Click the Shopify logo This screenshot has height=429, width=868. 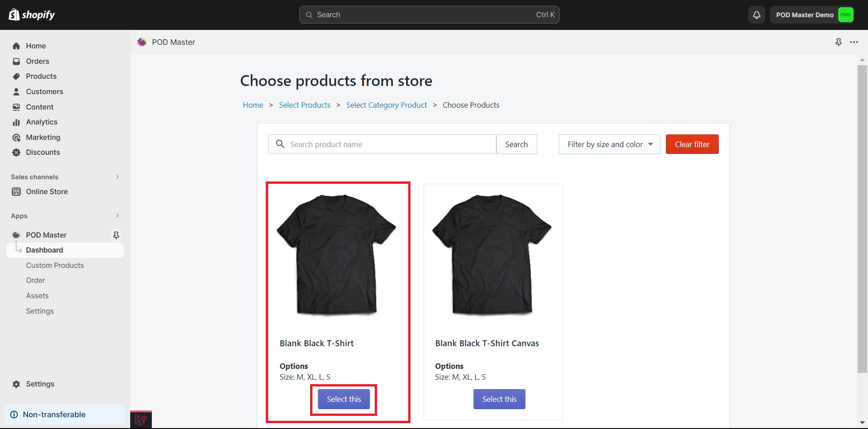pyautogui.click(x=32, y=14)
